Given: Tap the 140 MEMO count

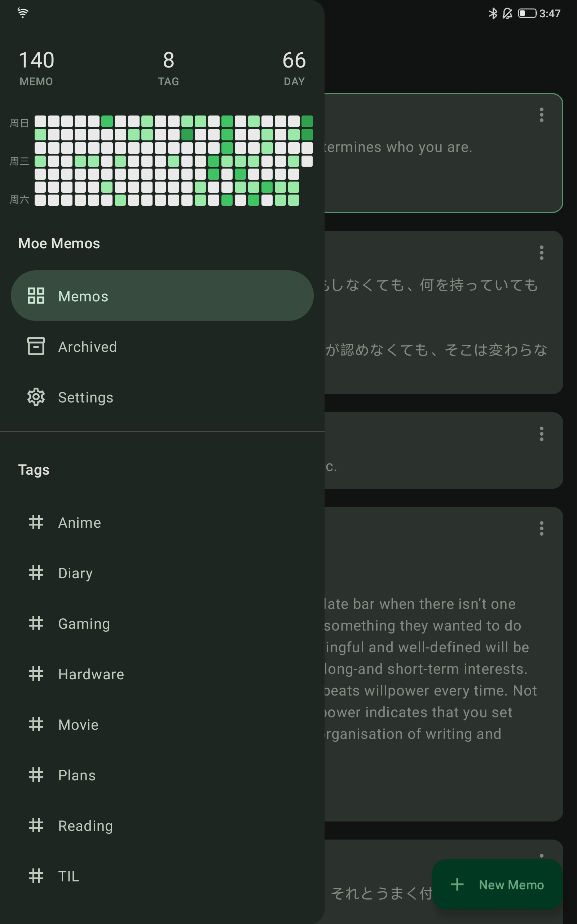Looking at the screenshot, I should (x=36, y=67).
